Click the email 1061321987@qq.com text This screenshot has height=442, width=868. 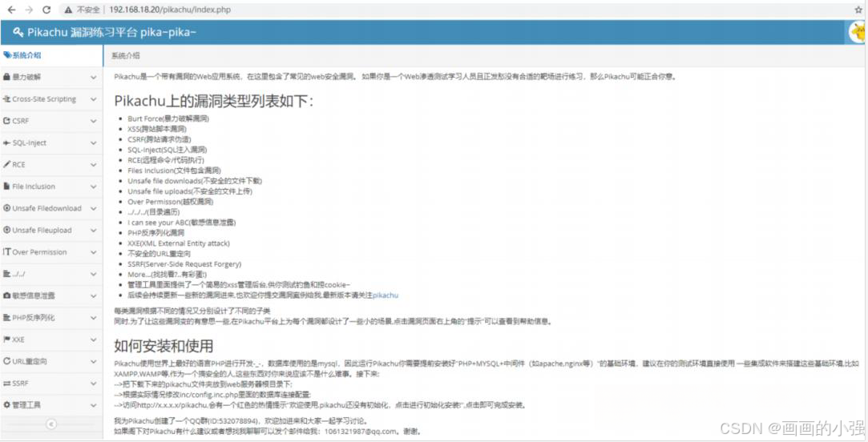[361, 431]
